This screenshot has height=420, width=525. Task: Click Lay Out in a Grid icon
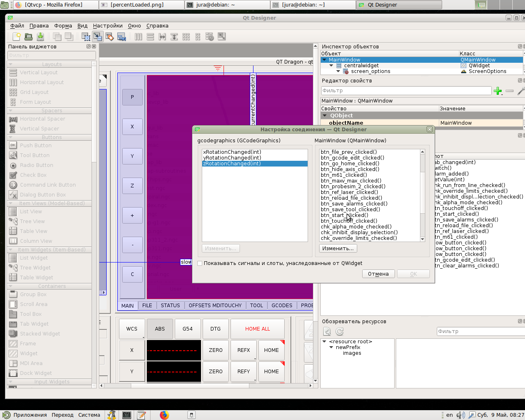(x=186, y=37)
